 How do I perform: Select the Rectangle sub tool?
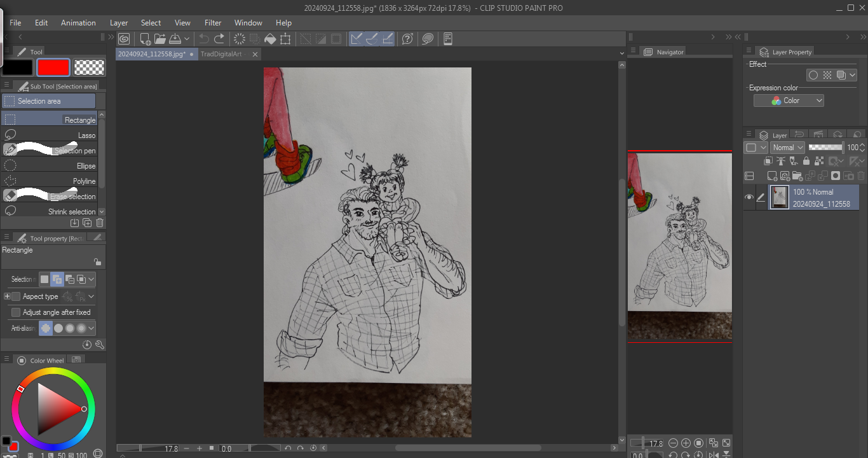point(49,120)
